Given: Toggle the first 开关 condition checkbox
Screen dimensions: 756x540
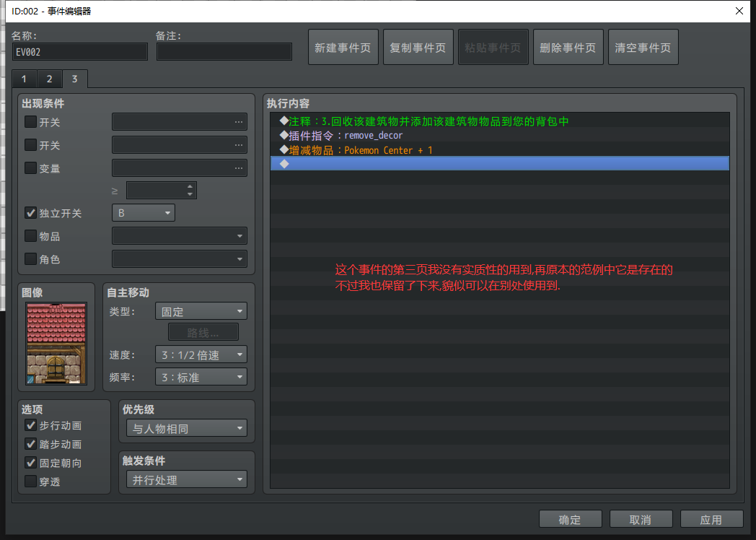Looking at the screenshot, I should tap(30, 122).
